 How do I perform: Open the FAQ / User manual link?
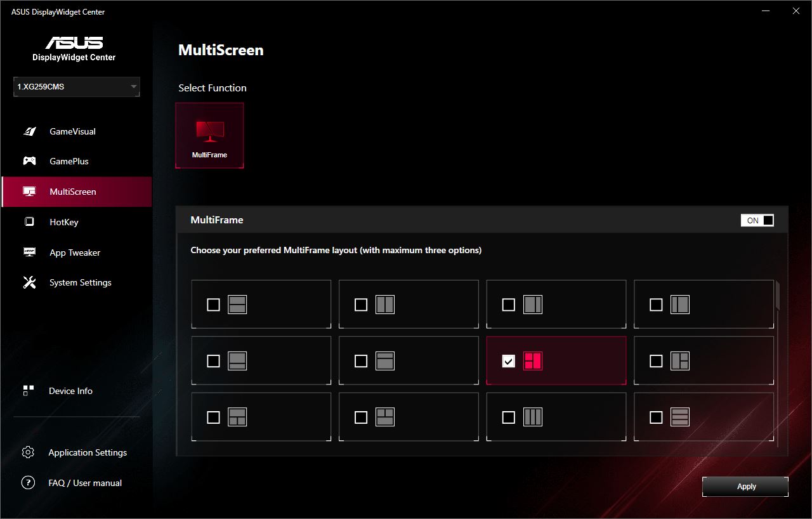click(x=85, y=483)
